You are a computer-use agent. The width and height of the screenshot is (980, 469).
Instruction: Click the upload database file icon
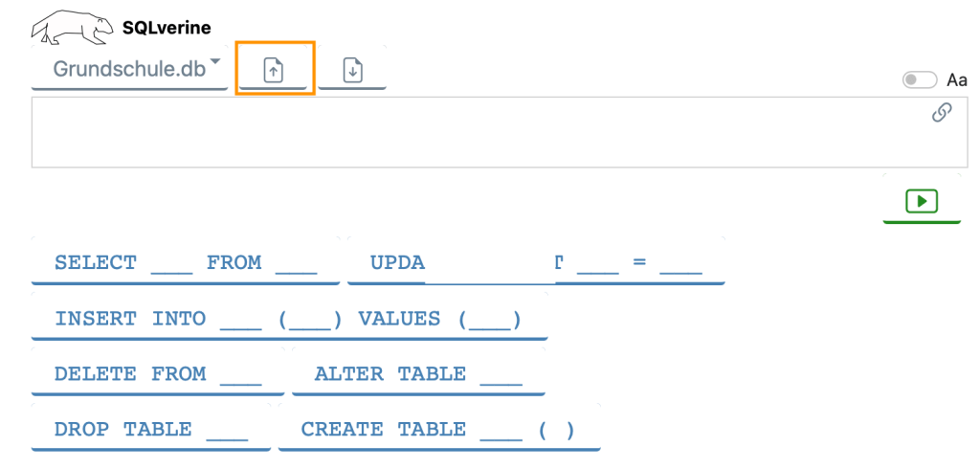tap(274, 70)
